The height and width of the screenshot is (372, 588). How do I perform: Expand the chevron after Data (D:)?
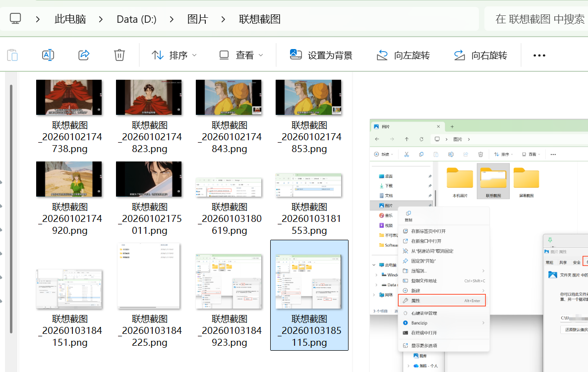pos(172,19)
